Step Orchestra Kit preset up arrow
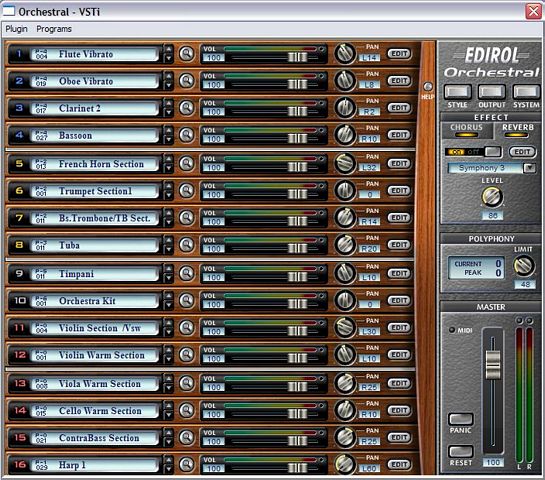The width and height of the screenshot is (545, 480). coord(169,296)
